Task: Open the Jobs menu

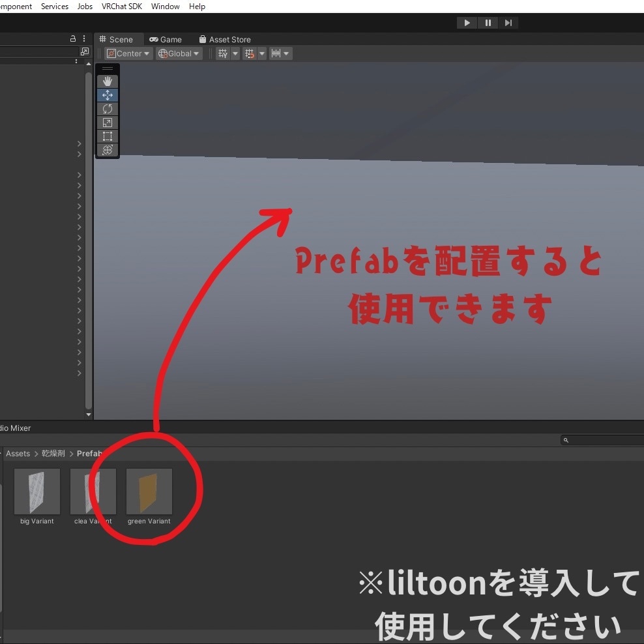Action: click(85, 7)
